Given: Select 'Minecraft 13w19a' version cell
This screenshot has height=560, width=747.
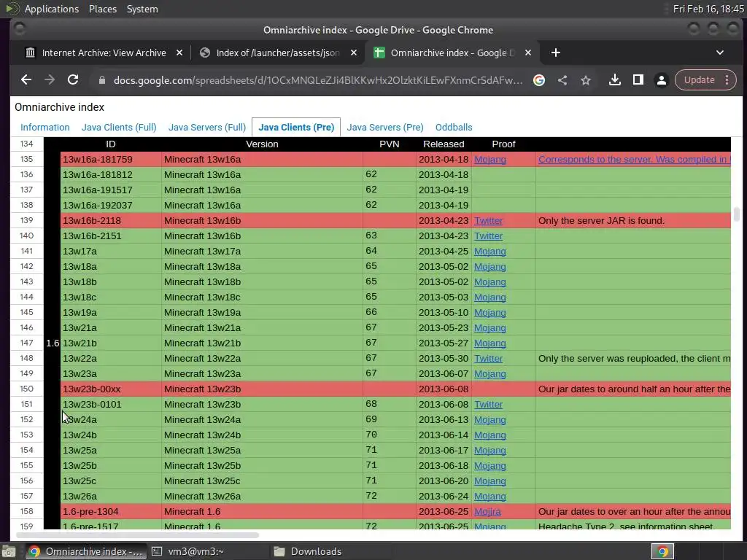Looking at the screenshot, I should pyautogui.click(x=262, y=312).
